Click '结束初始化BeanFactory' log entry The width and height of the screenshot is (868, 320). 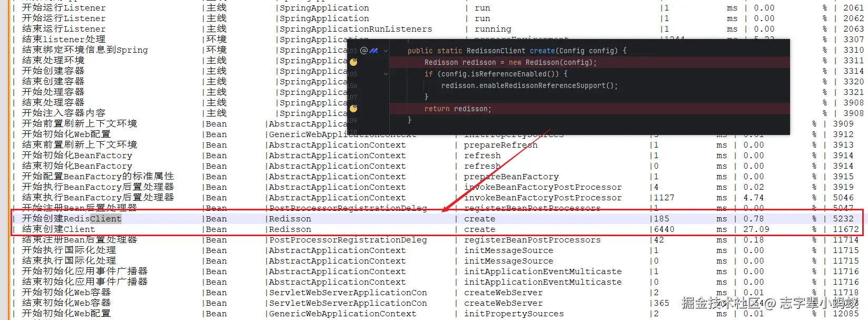77,166
